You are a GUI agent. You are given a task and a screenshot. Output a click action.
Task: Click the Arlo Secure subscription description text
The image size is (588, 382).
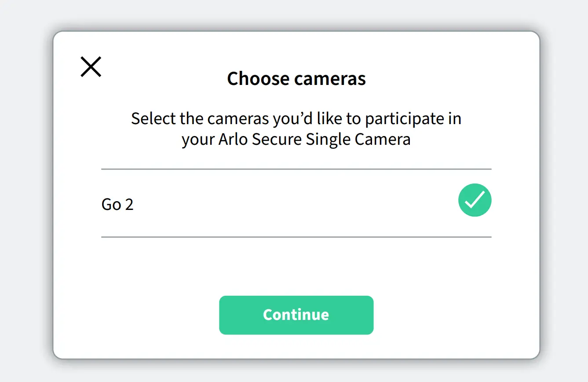pos(296,129)
